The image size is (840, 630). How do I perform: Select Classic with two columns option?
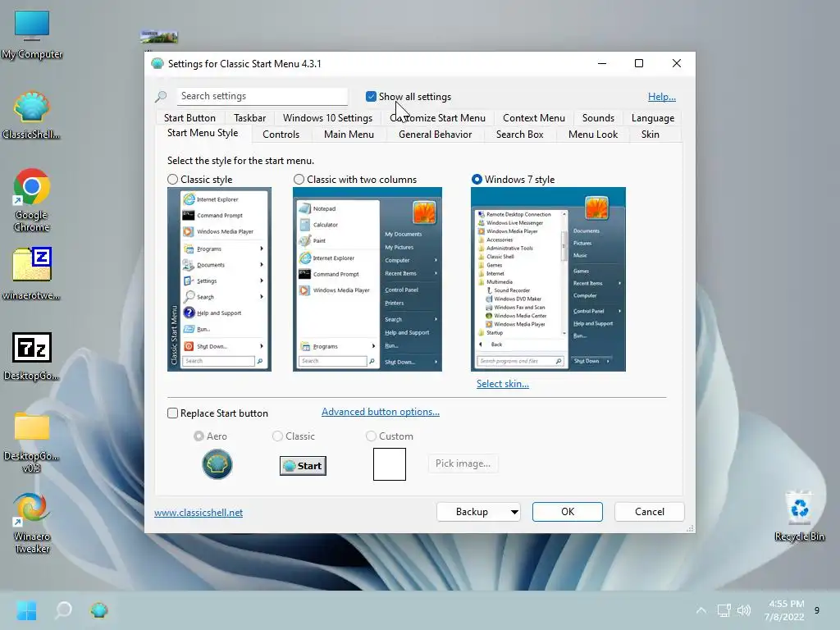(x=299, y=180)
